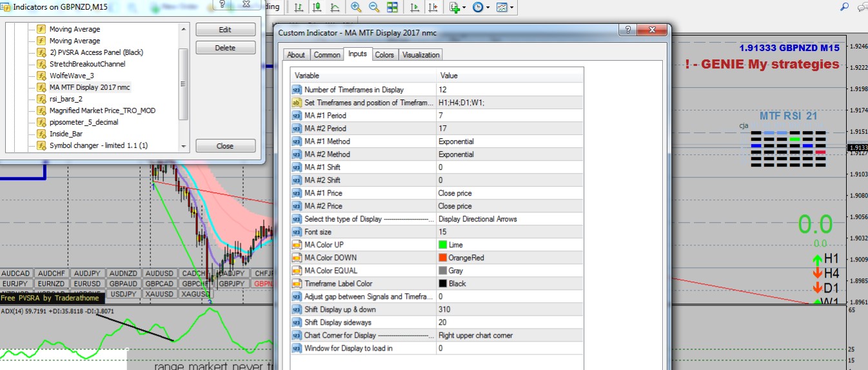Screen dimensions: 868x370
Task: Select 2) PVSRA Access Panel (Black) in list
Action: [96, 52]
